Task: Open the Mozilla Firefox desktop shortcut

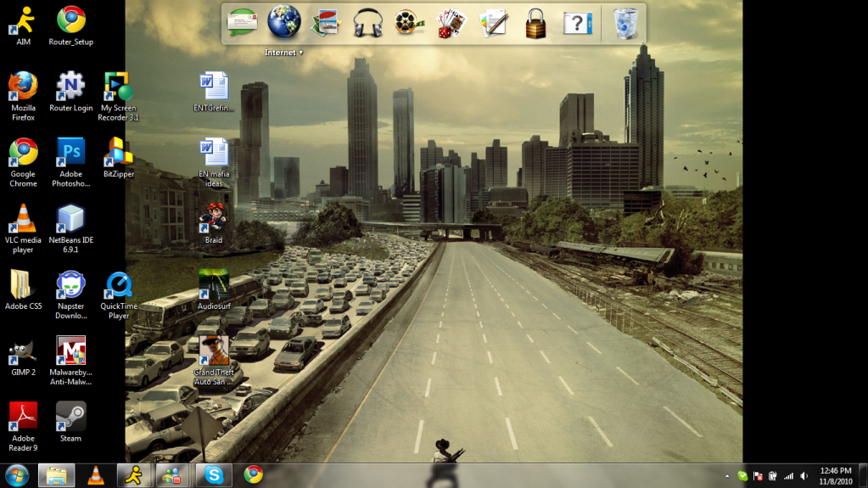Action: (x=23, y=87)
